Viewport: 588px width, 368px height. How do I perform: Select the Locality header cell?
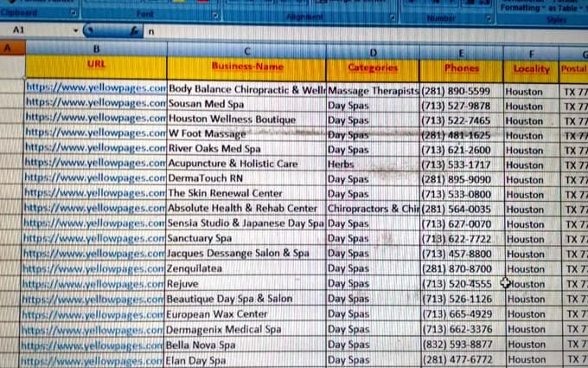click(531, 72)
